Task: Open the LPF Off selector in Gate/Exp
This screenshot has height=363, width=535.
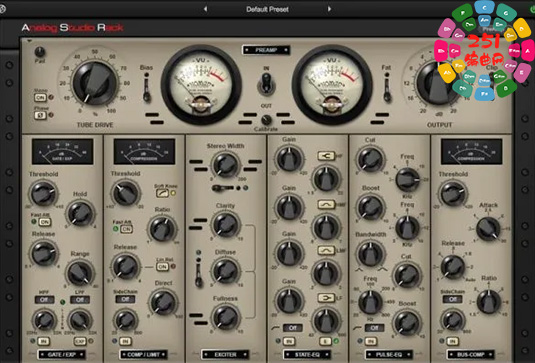Action: pos(80,300)
